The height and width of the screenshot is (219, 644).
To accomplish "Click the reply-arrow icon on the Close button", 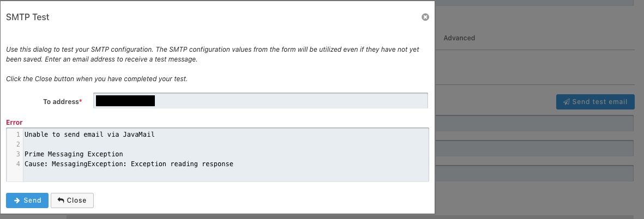I will coord(61,200).
